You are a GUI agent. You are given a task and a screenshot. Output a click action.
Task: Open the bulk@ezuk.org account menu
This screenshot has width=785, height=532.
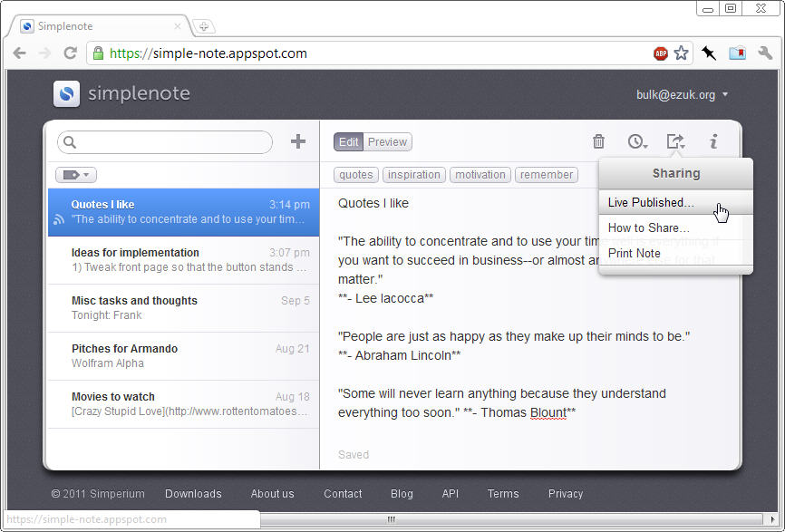pos(682,94)
